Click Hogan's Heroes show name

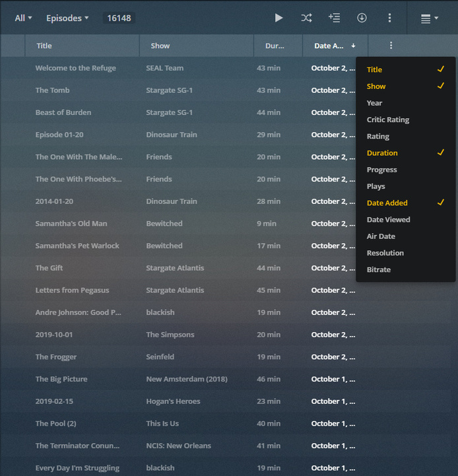pos(173,401)
